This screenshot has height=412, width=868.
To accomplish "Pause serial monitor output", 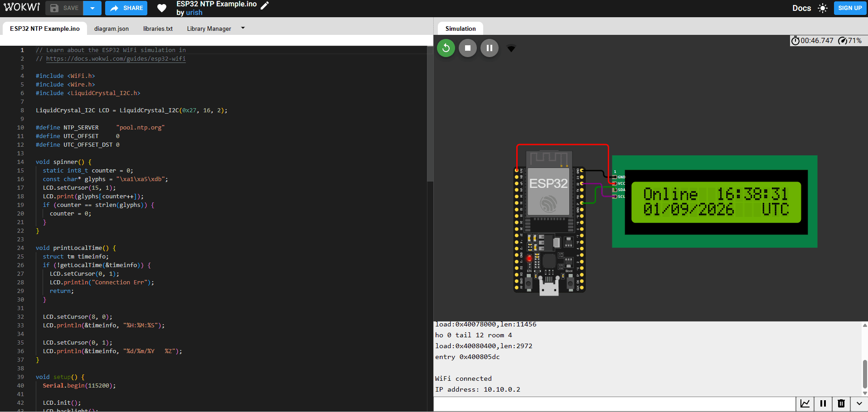I will 823,404.
